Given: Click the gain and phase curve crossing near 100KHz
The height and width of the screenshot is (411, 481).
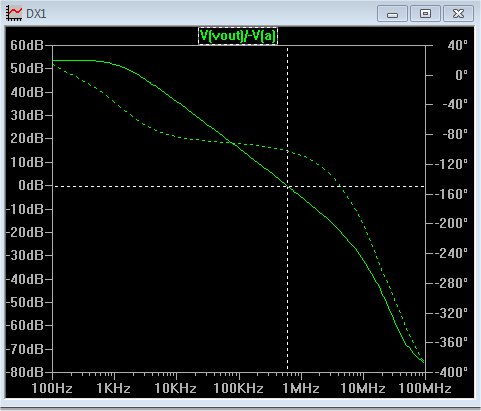Looking at the screenshot, I should (232, 143).
